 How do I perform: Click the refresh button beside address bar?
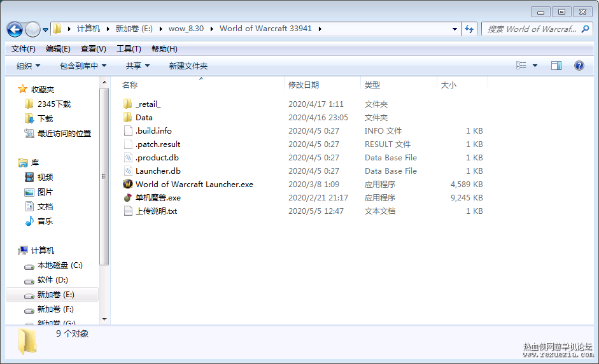point(469,29)
